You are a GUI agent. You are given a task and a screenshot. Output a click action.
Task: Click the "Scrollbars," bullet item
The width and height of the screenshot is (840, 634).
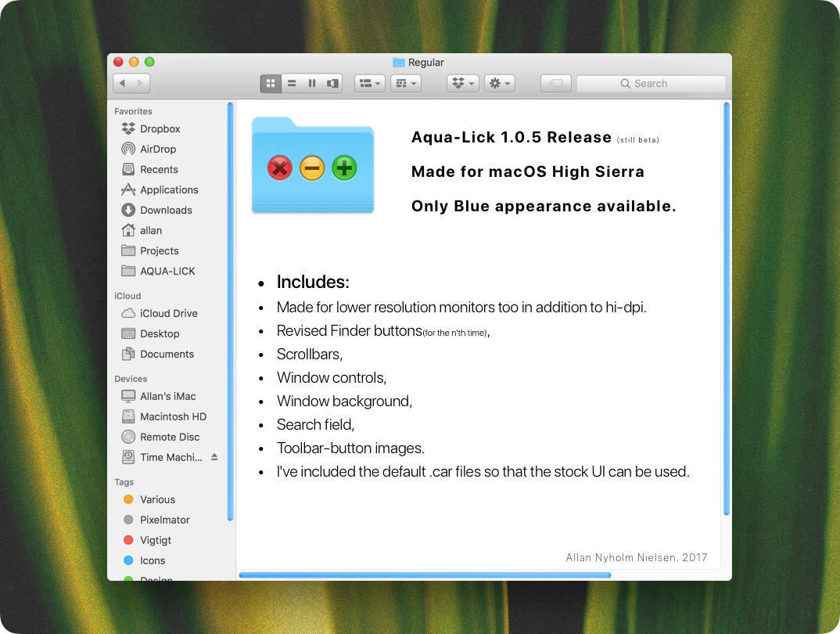pos(310,355)
